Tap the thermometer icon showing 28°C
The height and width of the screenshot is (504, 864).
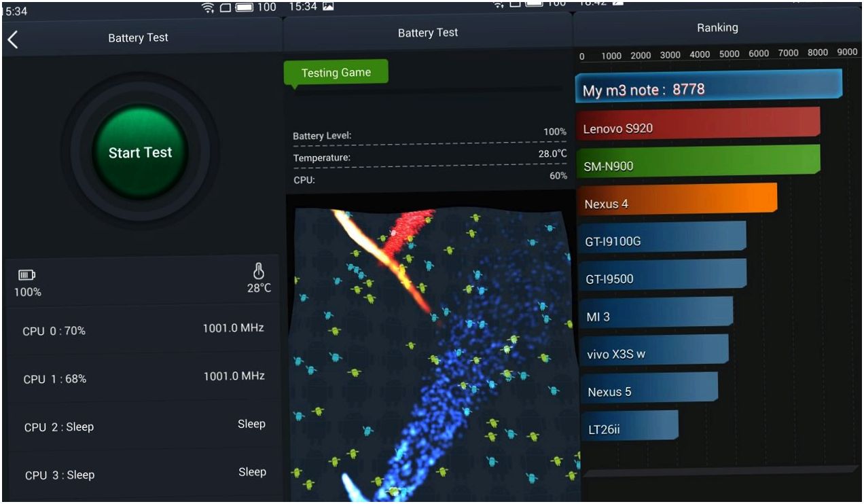click(x=259, y=272)
